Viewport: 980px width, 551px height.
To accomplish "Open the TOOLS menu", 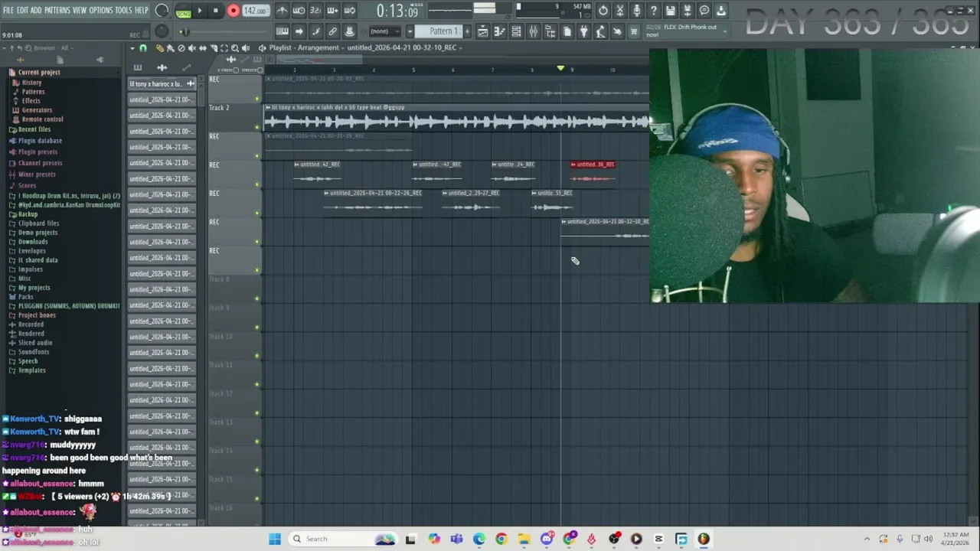I will [123, 11].
